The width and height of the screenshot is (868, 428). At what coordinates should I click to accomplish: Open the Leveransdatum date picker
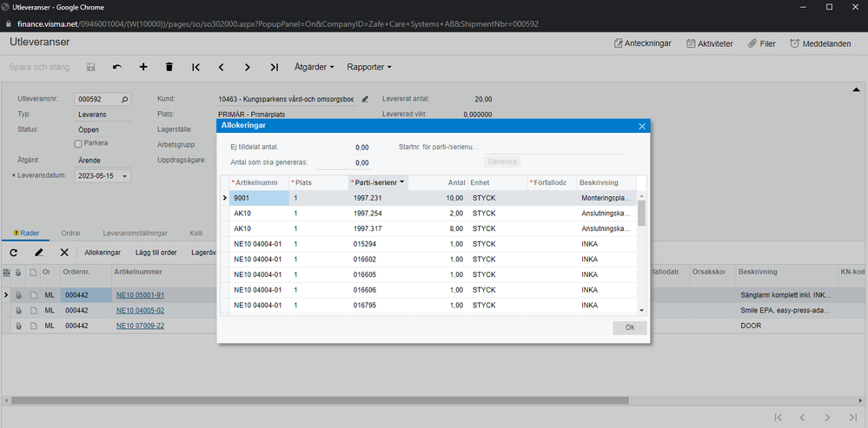tap(124, 176)
